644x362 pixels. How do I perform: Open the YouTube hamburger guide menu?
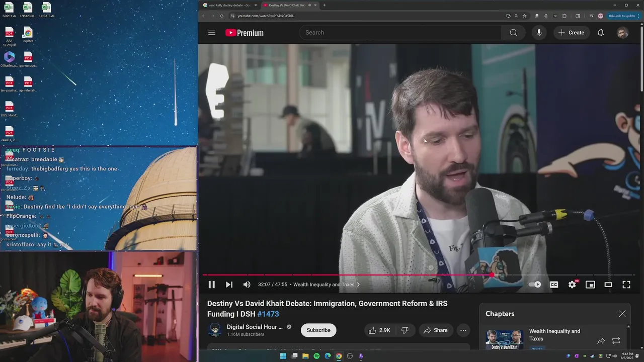pos(212,33)
